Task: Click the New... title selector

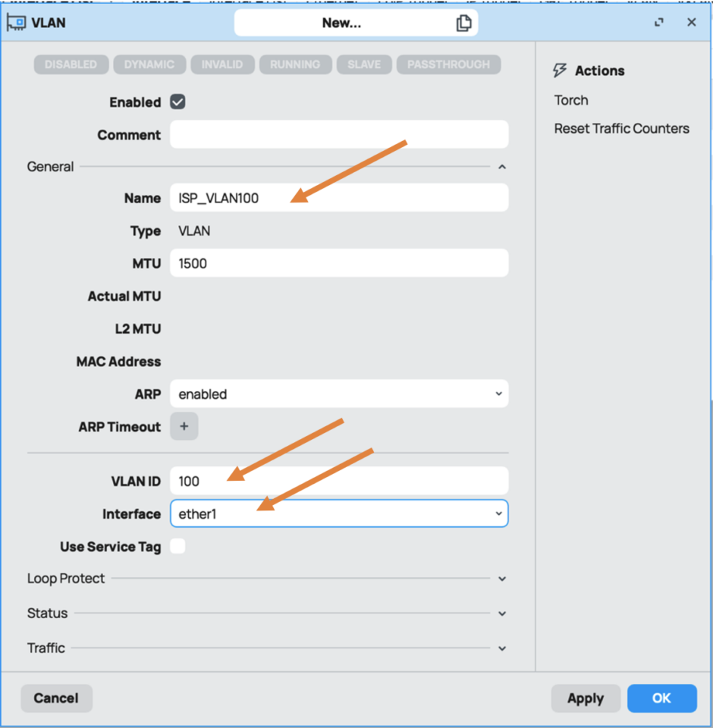Action: click(x=341, y=22)
